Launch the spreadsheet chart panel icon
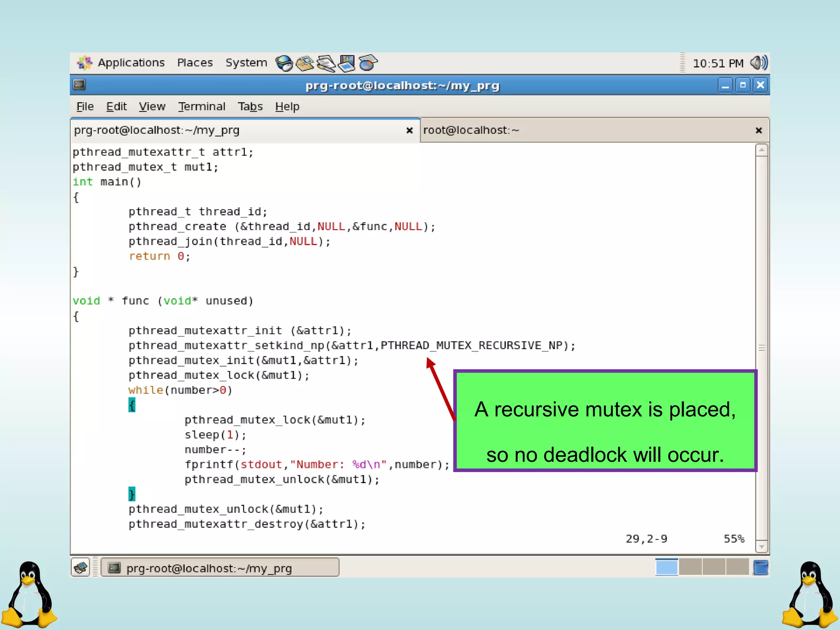Viewport: 840px width, 630px height. pos(368,63)
